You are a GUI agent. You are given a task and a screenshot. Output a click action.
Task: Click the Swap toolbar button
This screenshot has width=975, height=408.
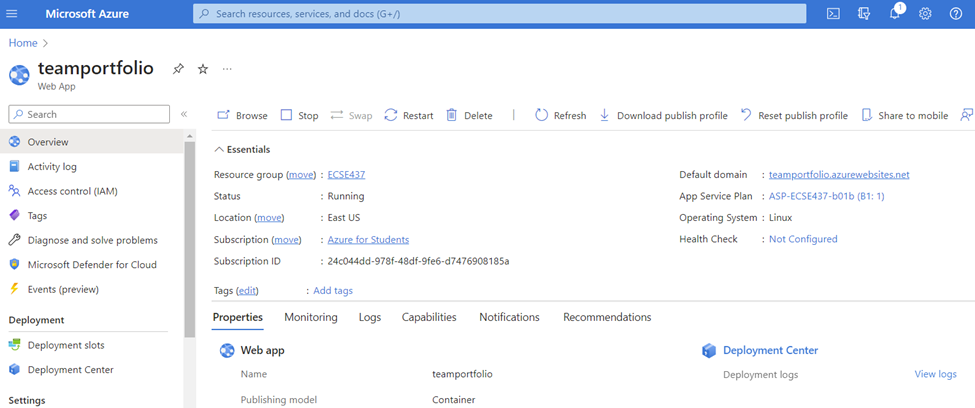351,116
